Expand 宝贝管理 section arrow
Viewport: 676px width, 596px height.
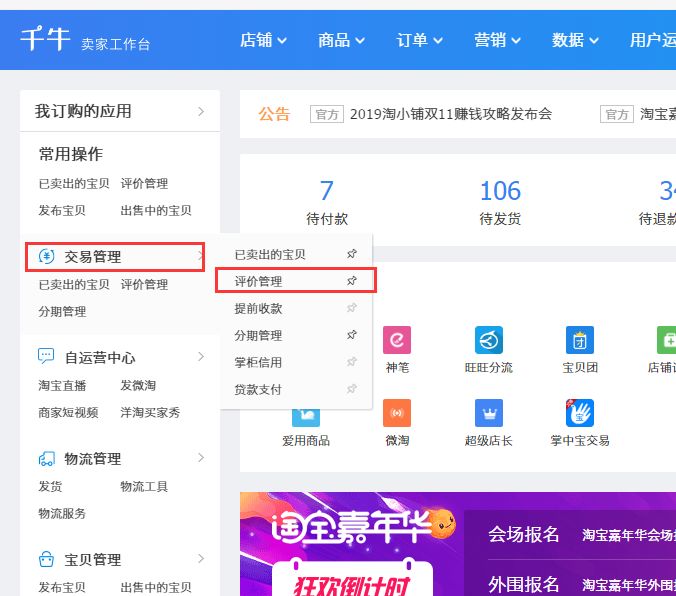[x=201, y=559]
